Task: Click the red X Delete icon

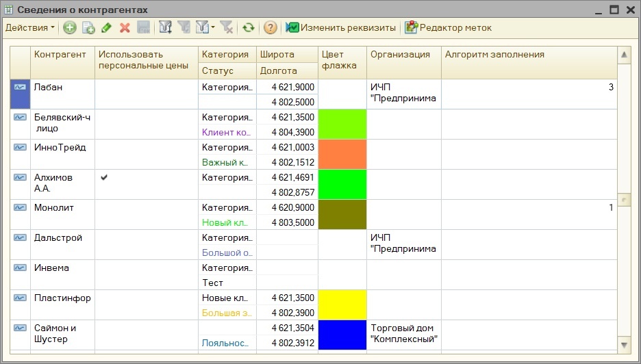Action: click(x=125, y=28)
